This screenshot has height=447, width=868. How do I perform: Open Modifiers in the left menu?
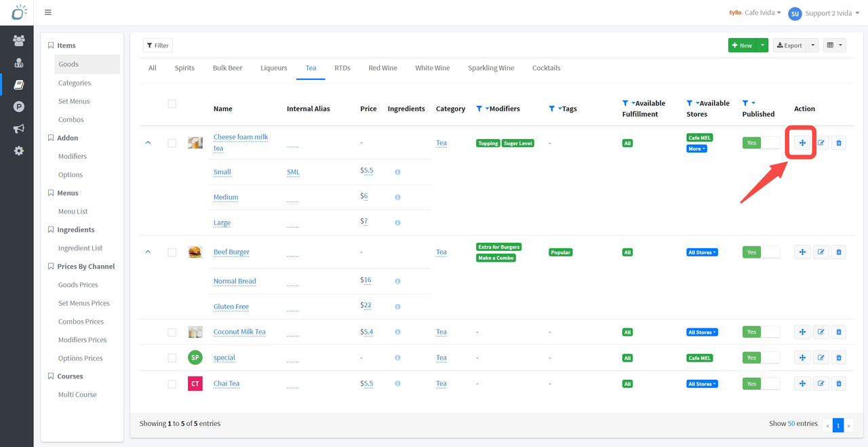[72, 156]
